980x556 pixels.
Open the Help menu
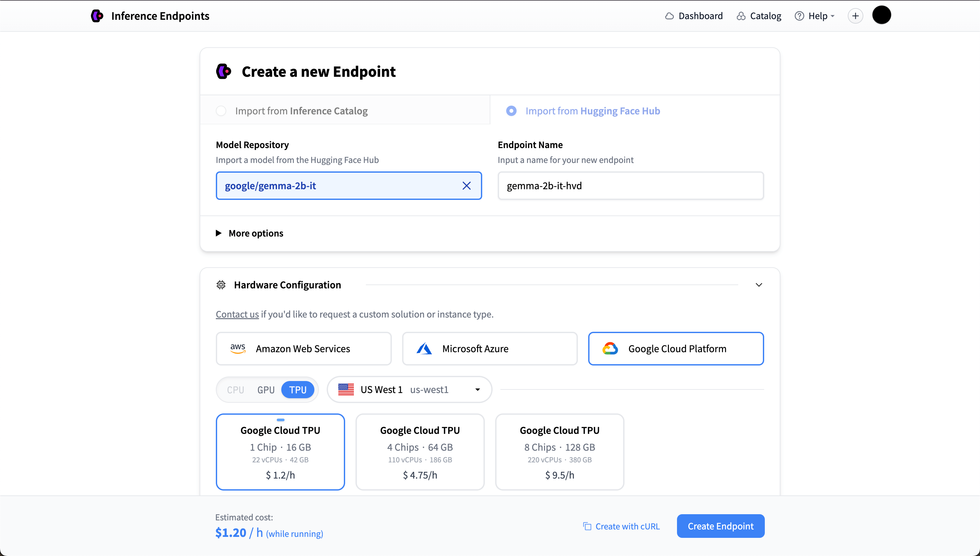[815, 16]
